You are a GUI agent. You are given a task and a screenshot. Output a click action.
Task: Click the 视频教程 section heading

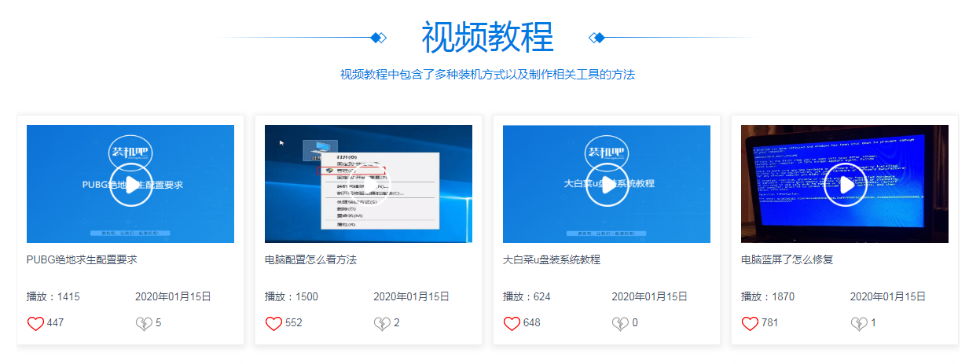click(487, 37)
